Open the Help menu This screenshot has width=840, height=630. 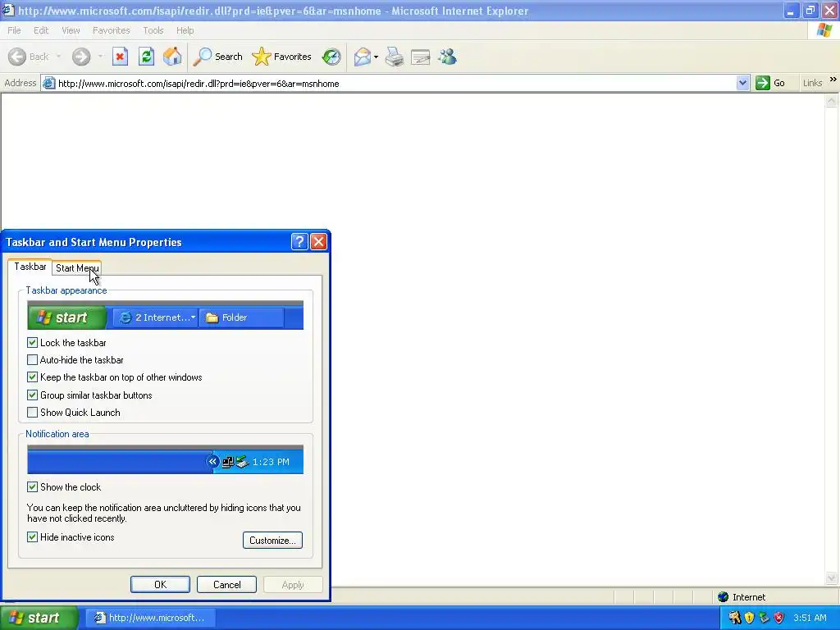pos(185,30)
